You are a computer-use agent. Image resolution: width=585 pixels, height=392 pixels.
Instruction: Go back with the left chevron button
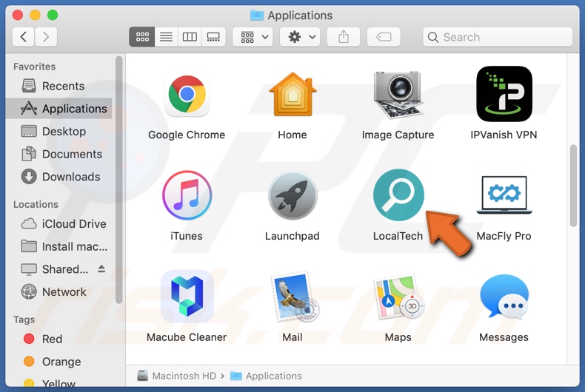(24, 37)
